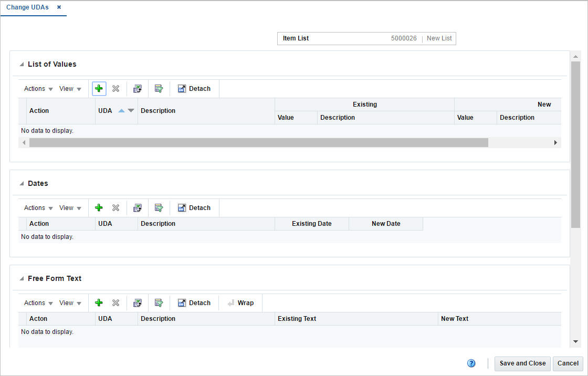Click right arrow of List of Values scrollbar
The width and height of the screenshot is (588, 376).
[x=556, y=143]
